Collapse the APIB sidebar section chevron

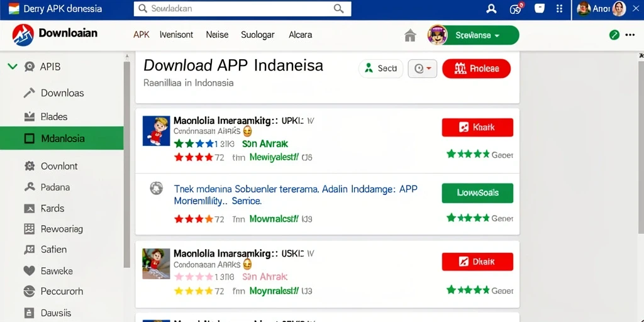tap(13, 66)
